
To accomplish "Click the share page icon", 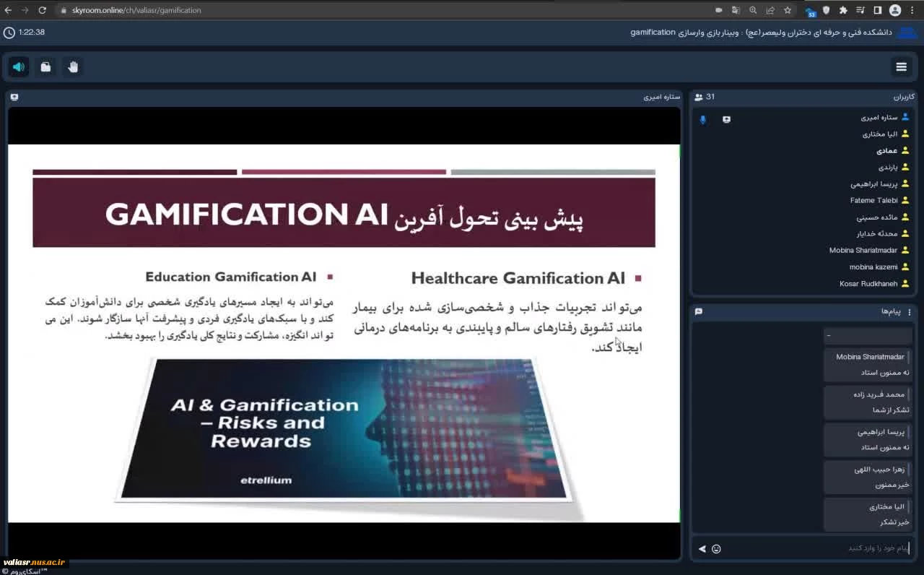I will tap(770, 10).
